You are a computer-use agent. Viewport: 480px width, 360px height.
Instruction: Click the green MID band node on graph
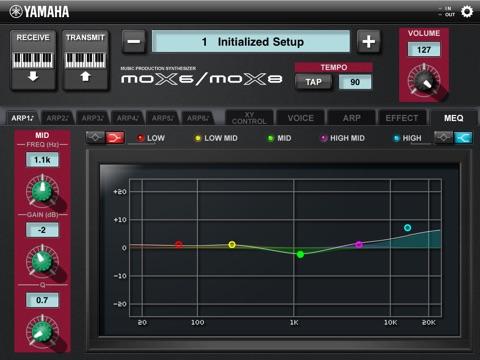(x=300, y=254)
